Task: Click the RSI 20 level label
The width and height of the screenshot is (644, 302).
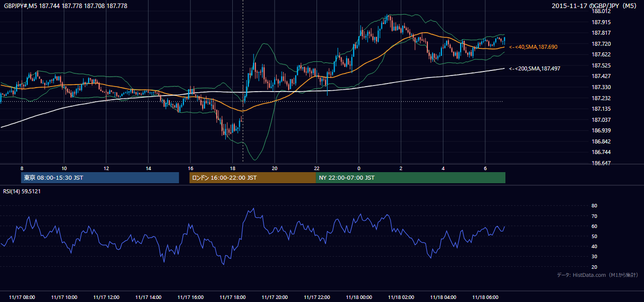Action: (594, 267)
